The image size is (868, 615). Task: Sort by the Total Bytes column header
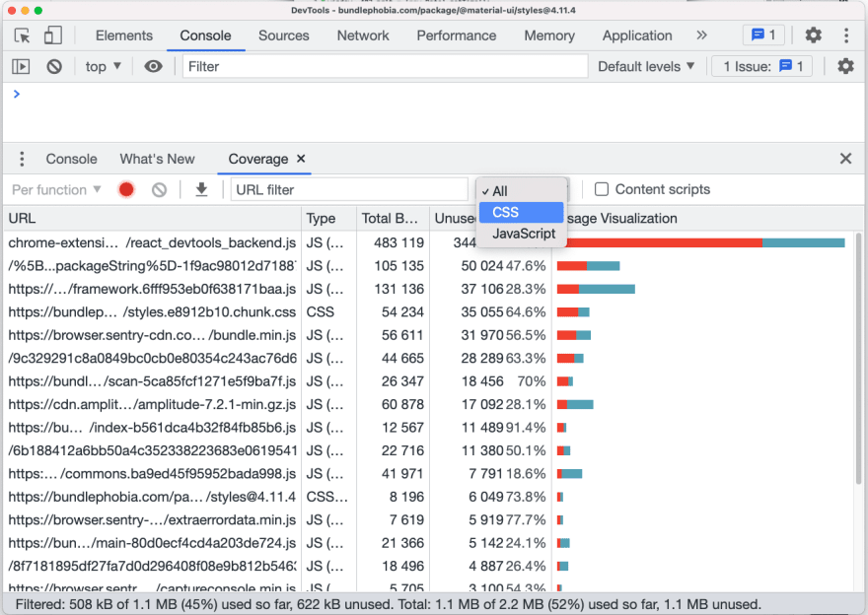tap(393, 219)
